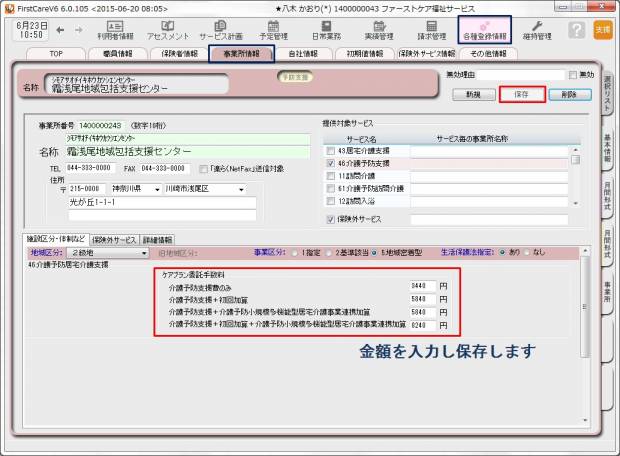Viewport: 620px width, 456px height.
Task: Check the 43.居宅介護支援 service checkbox
Action: 331,150
